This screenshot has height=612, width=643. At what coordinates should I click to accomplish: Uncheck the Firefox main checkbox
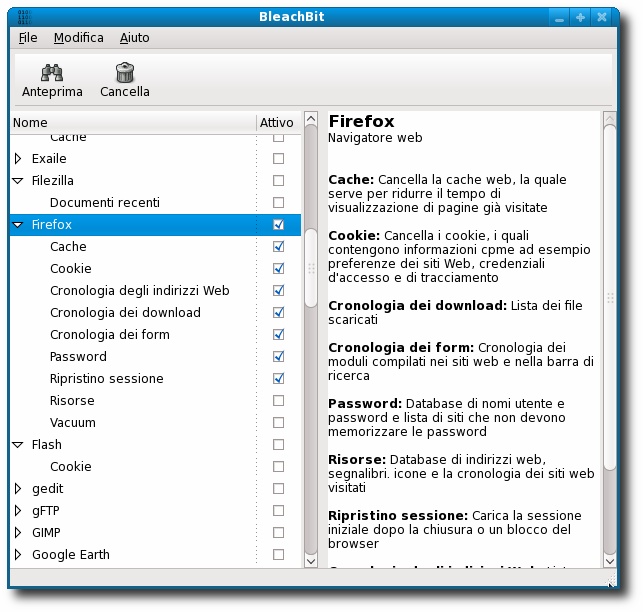278,224
